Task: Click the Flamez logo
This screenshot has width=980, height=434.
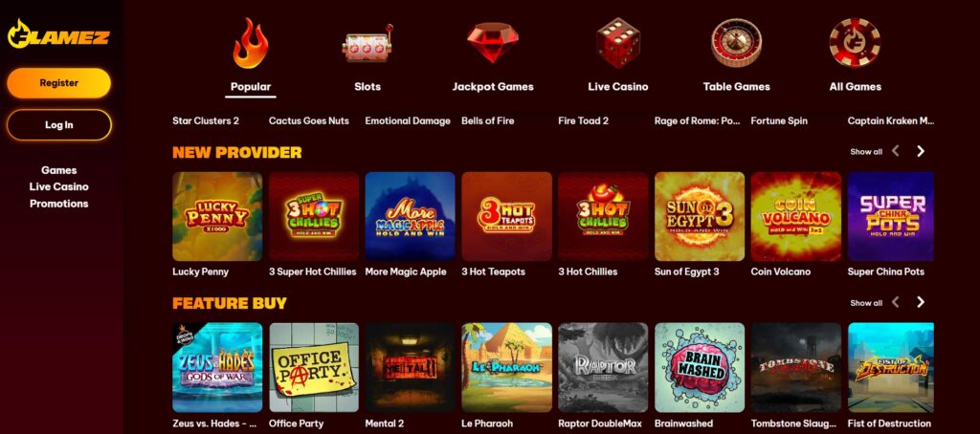Action: [x=58, y=34]
